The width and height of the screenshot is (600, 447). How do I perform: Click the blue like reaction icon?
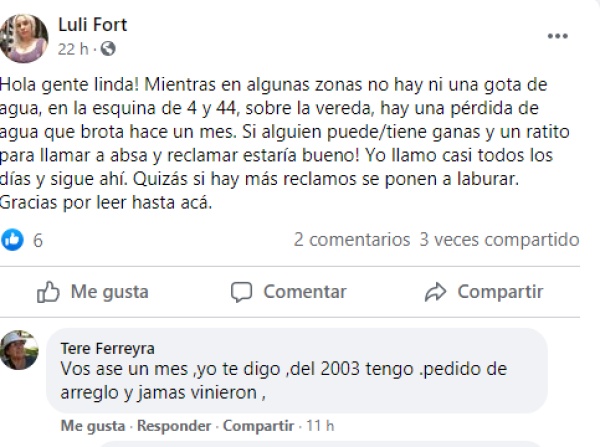(13, 240)
